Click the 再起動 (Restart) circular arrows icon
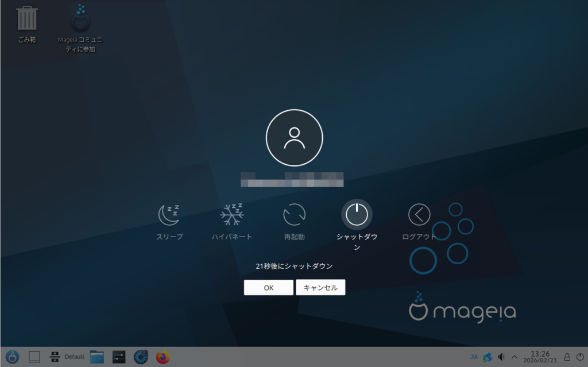The width and height of the screenshot is (588, 367). pos(294,215)
